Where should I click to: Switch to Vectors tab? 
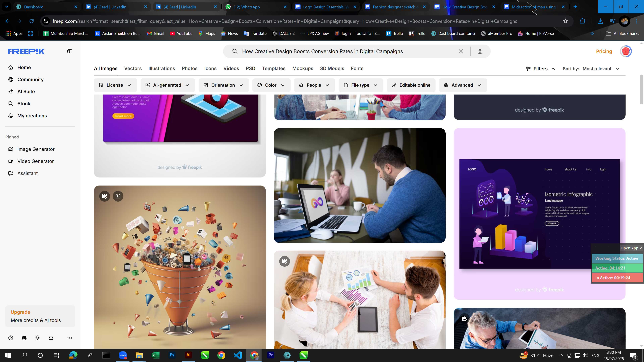pos(133,68)
